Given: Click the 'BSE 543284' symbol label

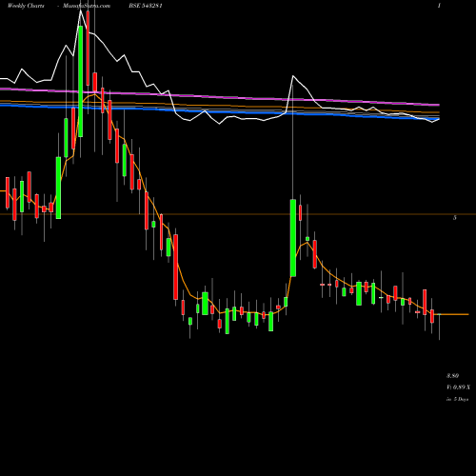Looking at the screenshot, I should tap(147, 6).
